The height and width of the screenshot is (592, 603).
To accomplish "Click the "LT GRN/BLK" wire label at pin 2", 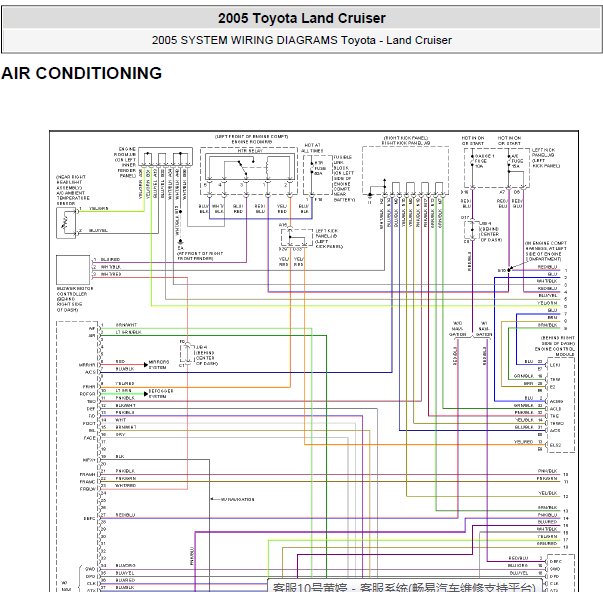I will (128, 332).
